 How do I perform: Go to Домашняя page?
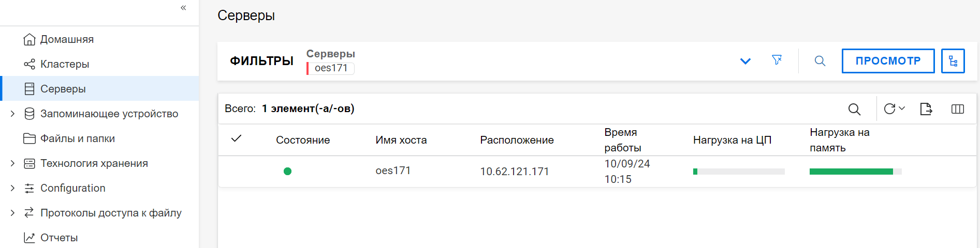(x=66, y=39)
